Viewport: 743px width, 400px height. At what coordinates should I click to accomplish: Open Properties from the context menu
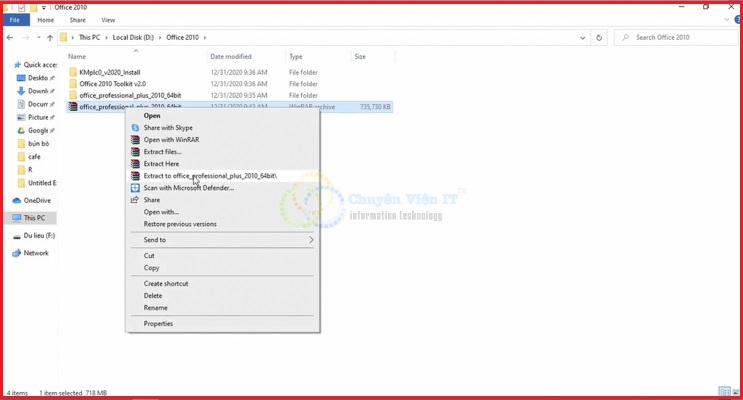pos(223,324)
